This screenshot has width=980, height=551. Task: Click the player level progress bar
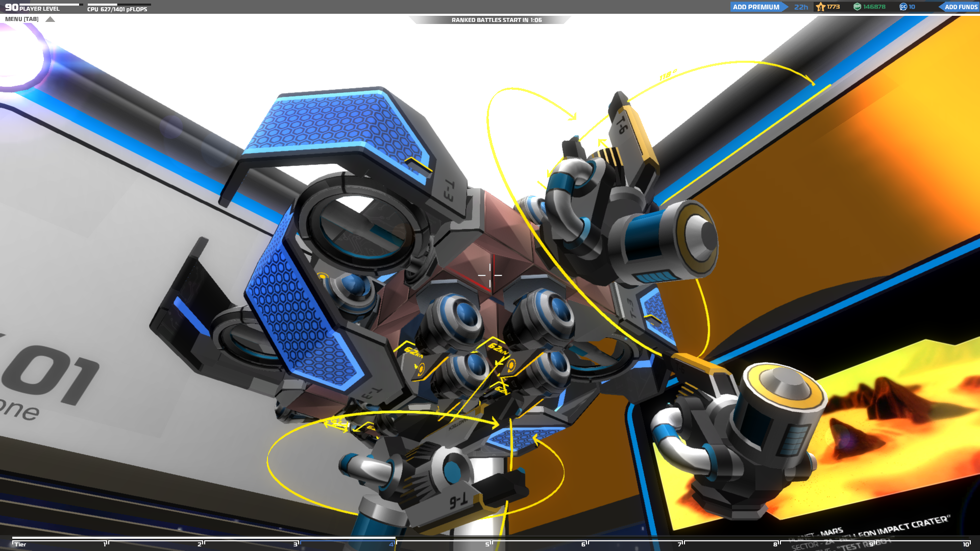(50, 5)
